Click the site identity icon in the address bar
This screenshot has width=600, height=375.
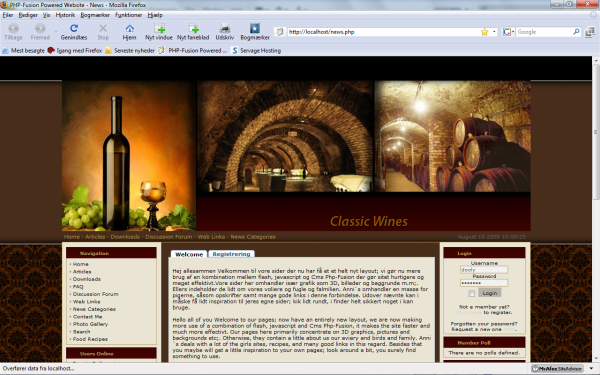(280, 32)
